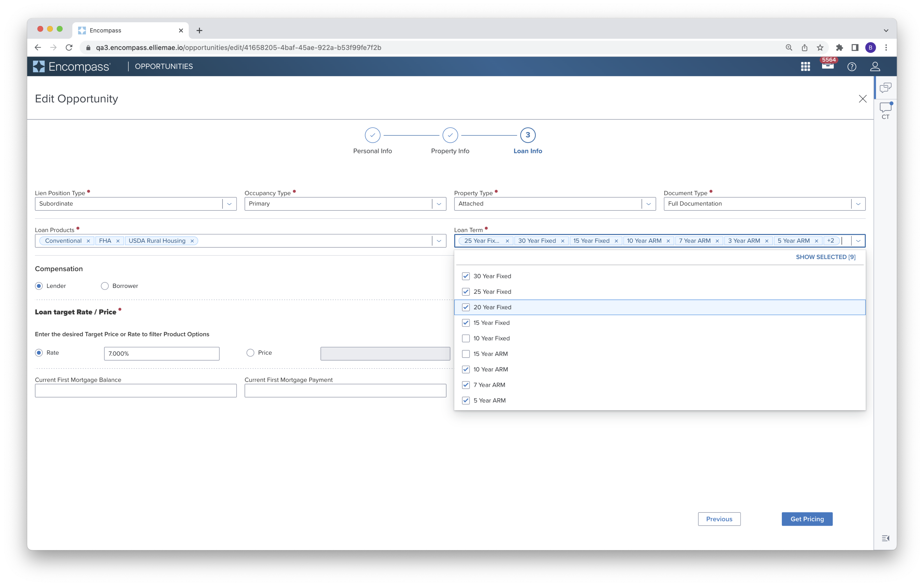Expand the Loan Products dropdown arrow
The width and height of the screenshot is (924, 586).
coord(439,241)
